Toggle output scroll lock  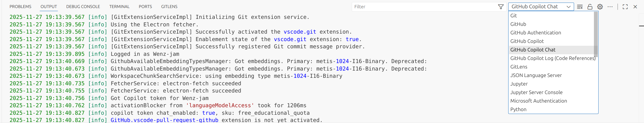coord(590,7)
